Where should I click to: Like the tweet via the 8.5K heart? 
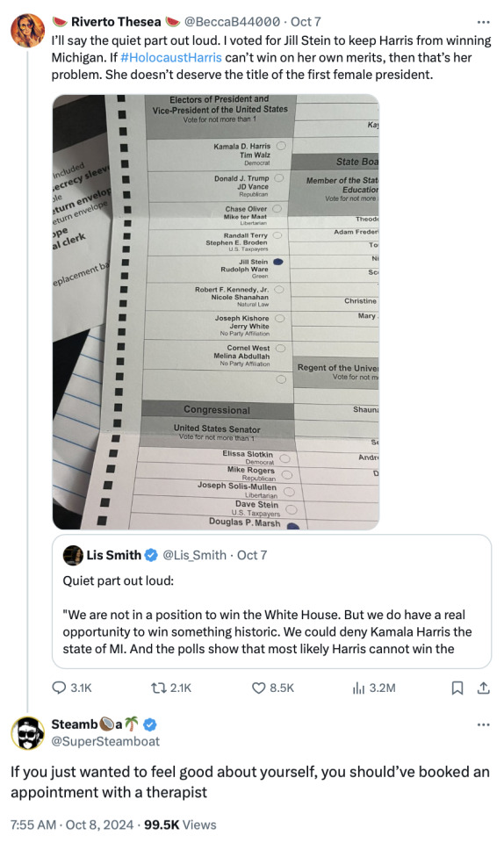259,688
